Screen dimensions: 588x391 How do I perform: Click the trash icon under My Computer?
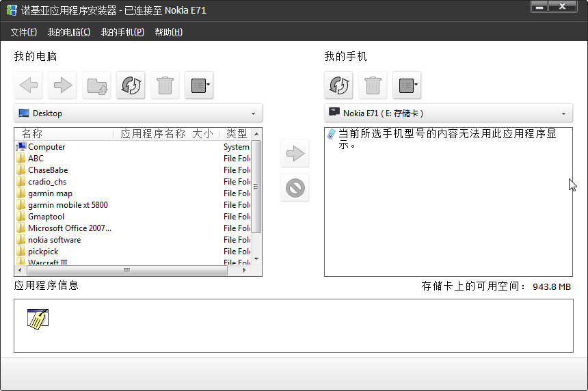point(165,85)
